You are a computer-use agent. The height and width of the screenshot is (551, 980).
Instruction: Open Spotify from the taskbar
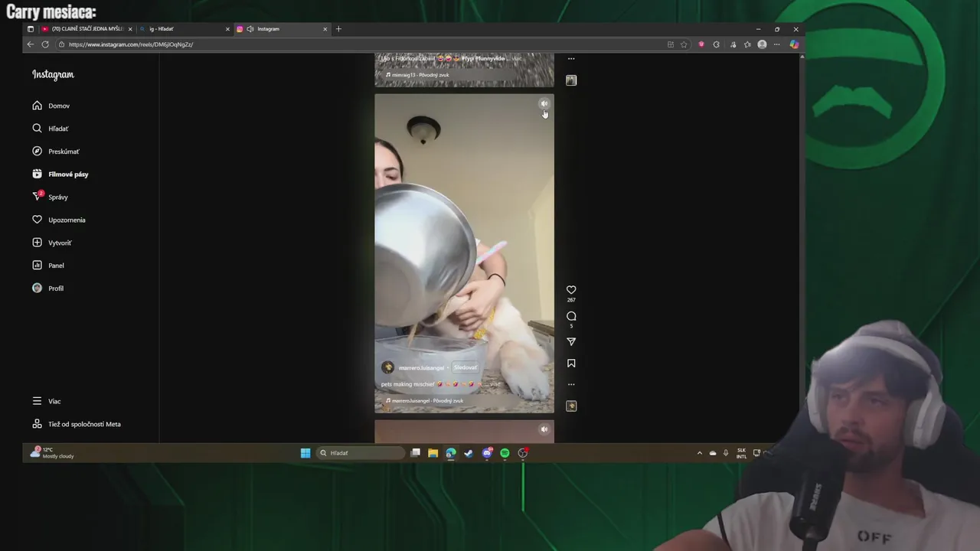505,453
